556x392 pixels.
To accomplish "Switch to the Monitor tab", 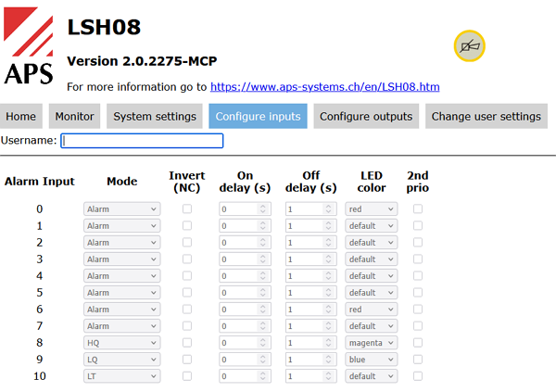I will click(74, 117).
